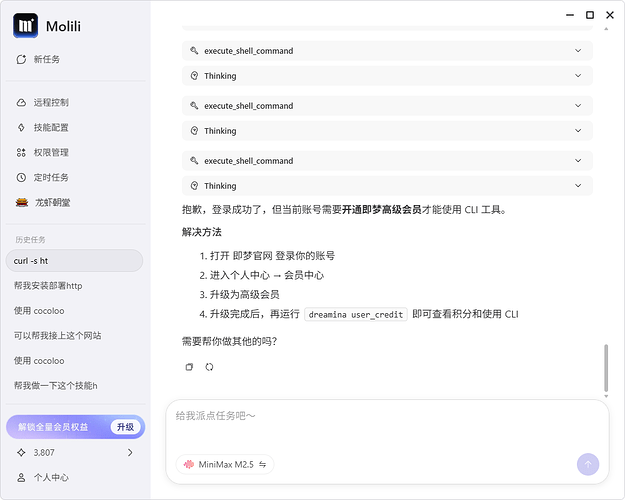Open 权限管理 permissions page
This screenshot has height=500, width=625.
(50, 152)
